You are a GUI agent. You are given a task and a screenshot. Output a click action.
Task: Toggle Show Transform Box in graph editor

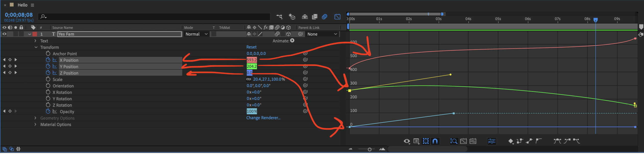point(426,141)
